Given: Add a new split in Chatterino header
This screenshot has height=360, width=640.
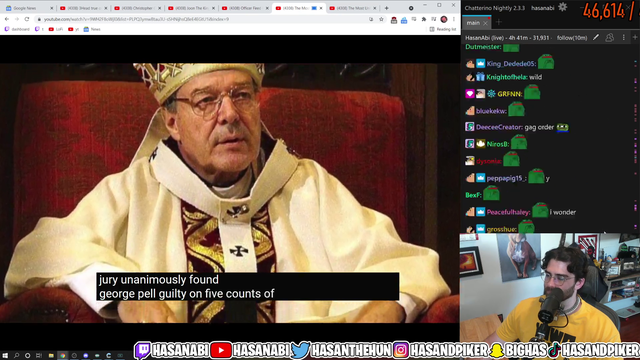Looking at the screenshot, I should click(635, 38).
